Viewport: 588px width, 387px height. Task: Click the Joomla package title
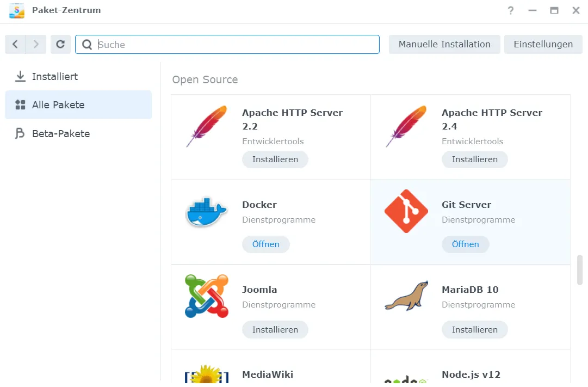pos(259,290)
